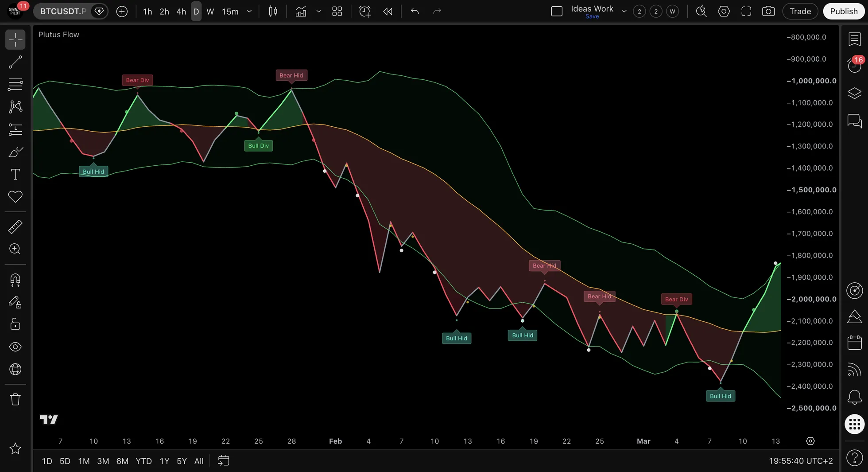This screenshot has height=472, width=868.
Task: Open the layout template grid icon
Action: pyautogui.click(x=337, y=12)
